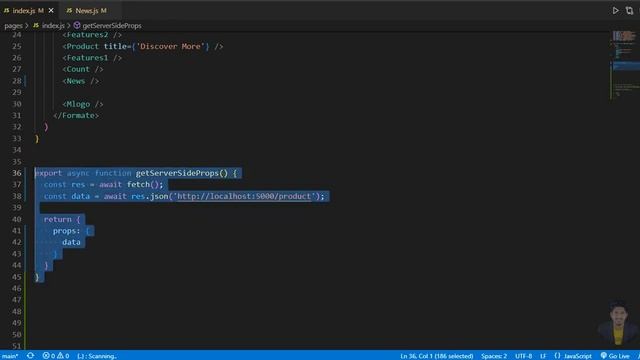This screenshot has height=360, width=640.
Task: Click line number 45 in the gutter
Action: point(16,277)
